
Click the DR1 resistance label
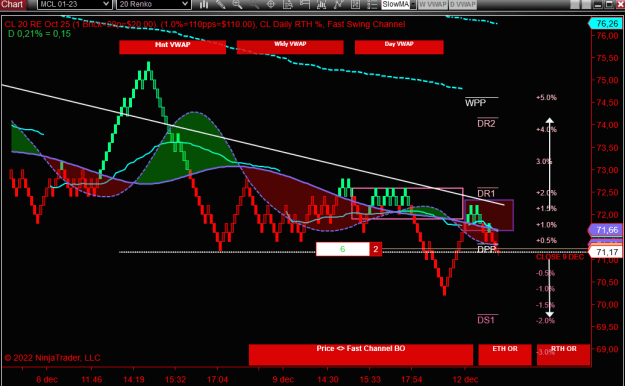click(x=486, y=194)
